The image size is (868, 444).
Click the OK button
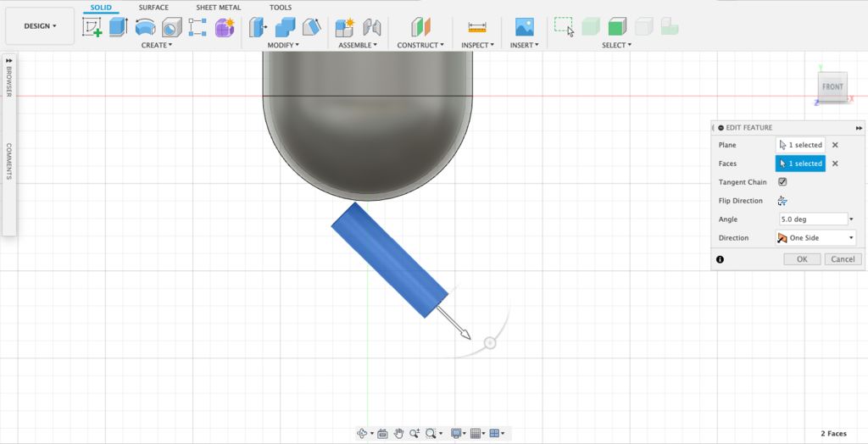click(x=802, y=259)
